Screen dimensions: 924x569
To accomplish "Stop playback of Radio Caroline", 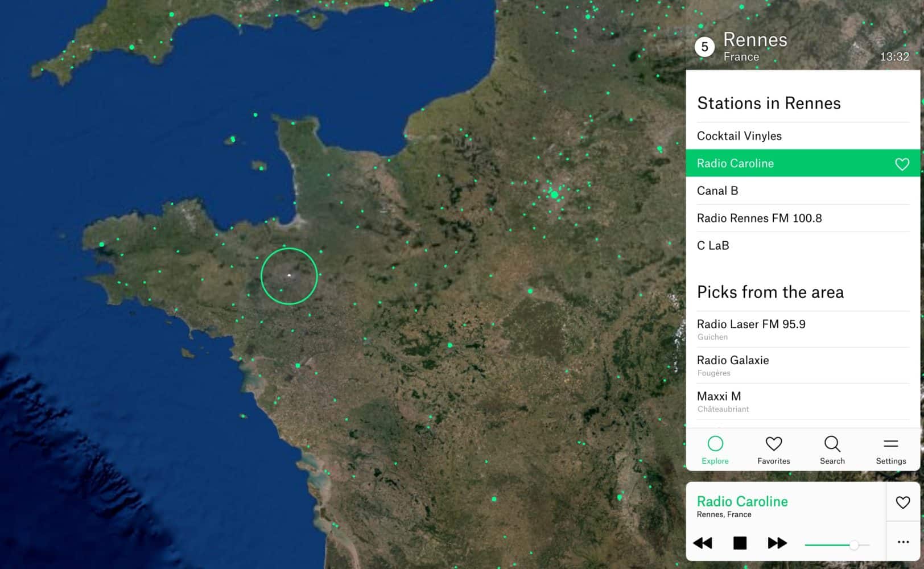I will (740, 543).
